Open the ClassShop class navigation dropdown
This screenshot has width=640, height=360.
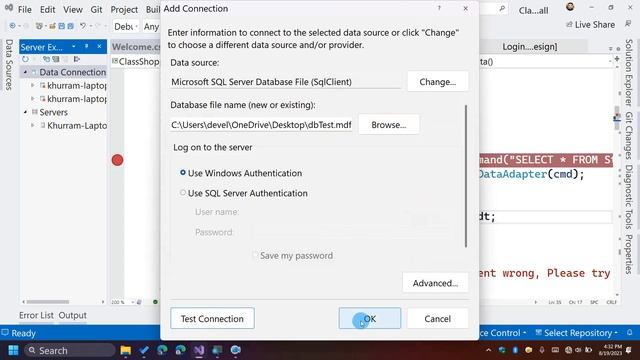point(136,62)
